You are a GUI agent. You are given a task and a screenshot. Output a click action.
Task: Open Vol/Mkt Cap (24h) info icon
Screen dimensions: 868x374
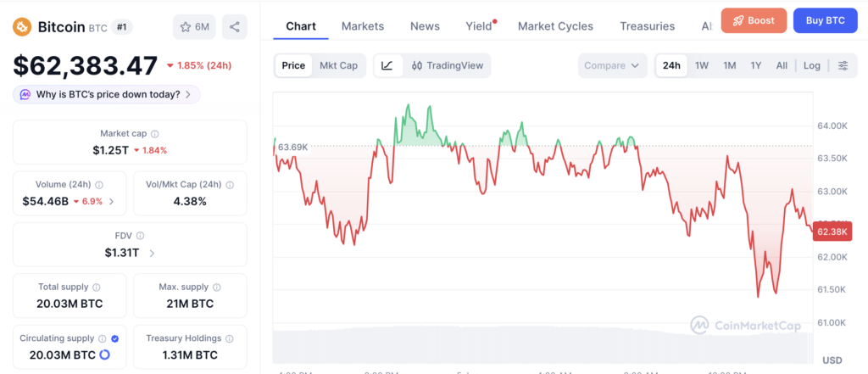click(230, 185)
